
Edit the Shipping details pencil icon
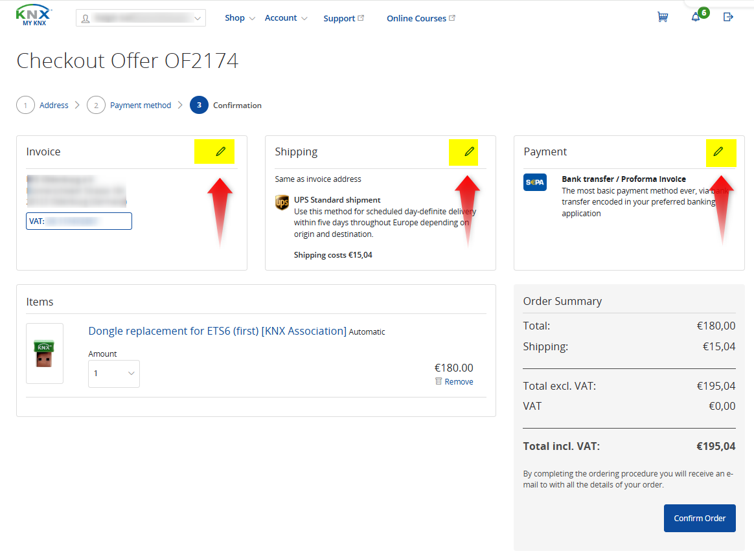470,151
